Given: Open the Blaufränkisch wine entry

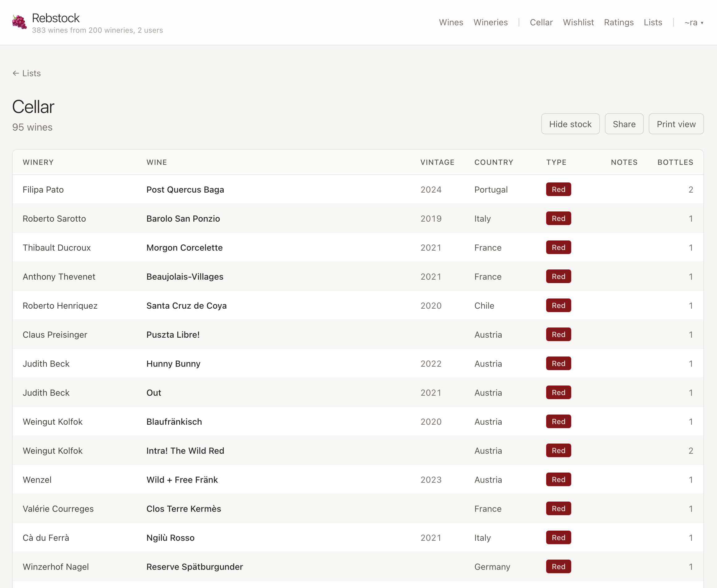Looking at the screenshot, I should coord(174,422).
